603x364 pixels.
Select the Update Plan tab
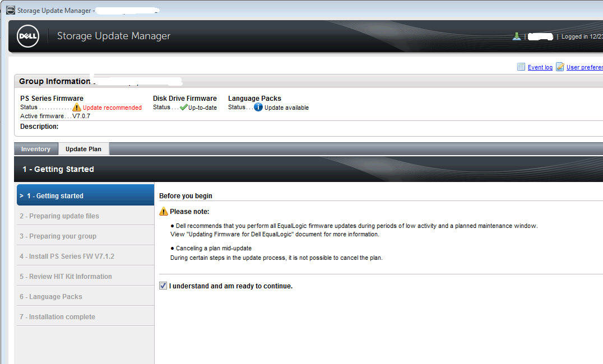click(84, 149)
